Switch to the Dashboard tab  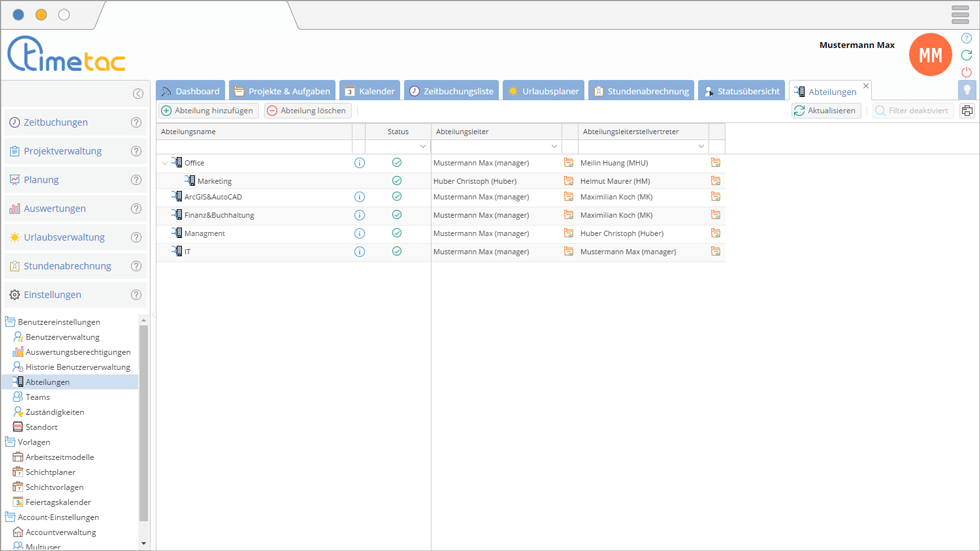coord(190,91)
